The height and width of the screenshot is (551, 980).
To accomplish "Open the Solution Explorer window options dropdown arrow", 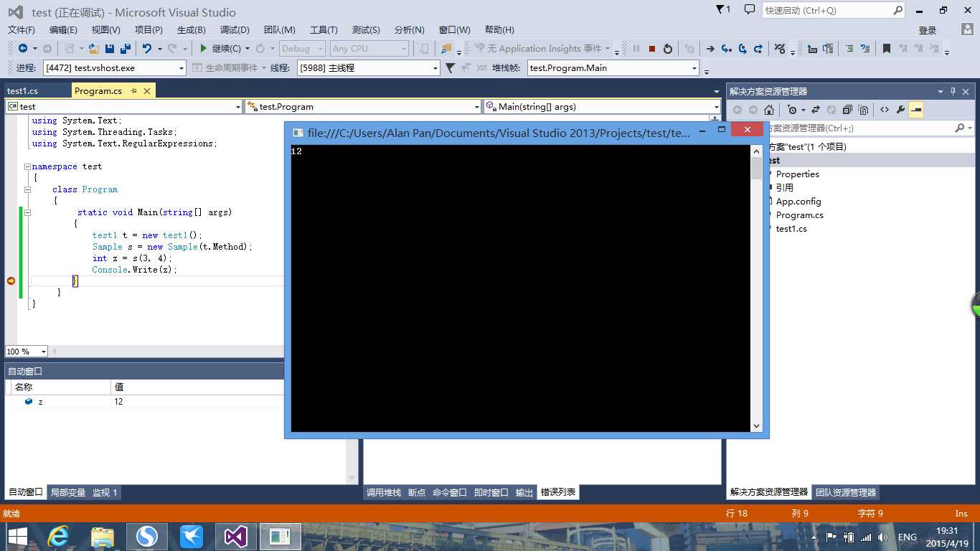I will click(941, 91).
